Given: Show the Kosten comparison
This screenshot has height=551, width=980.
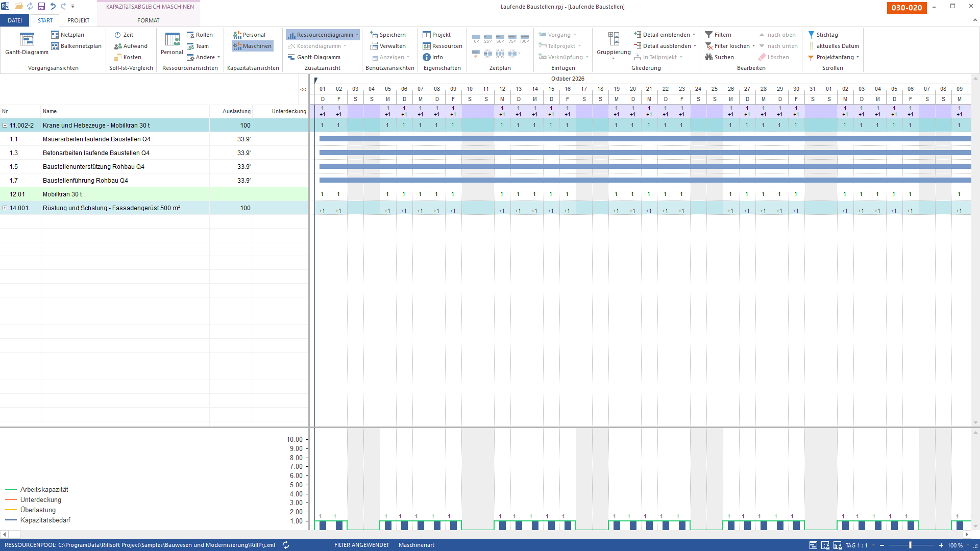Looking at the screenshot, I should (128, 57).
